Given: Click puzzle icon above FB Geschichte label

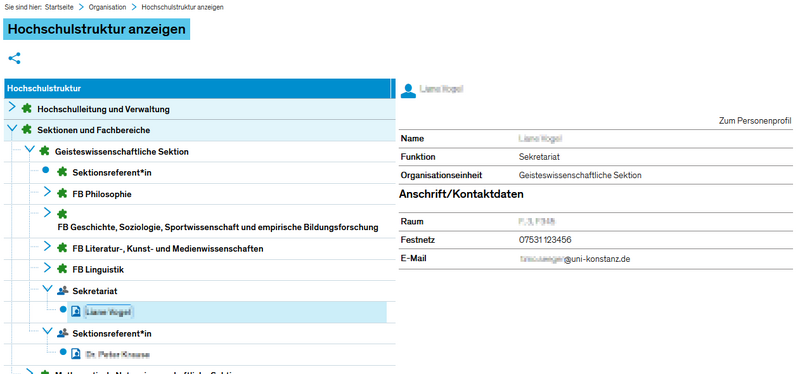Looking at the screenshot, I should (62, 214).
